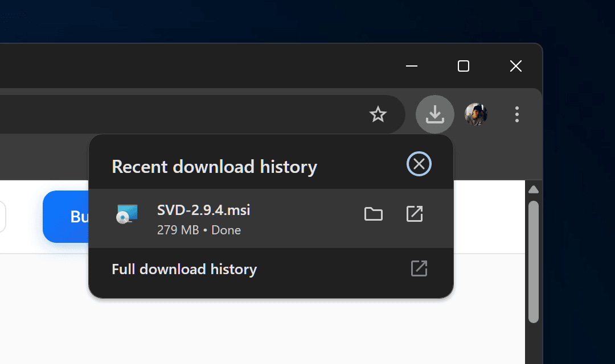The height and width of the screenshot is (364, 615).
Task: Close the Chrome window
Action: (x=516, y=66)
